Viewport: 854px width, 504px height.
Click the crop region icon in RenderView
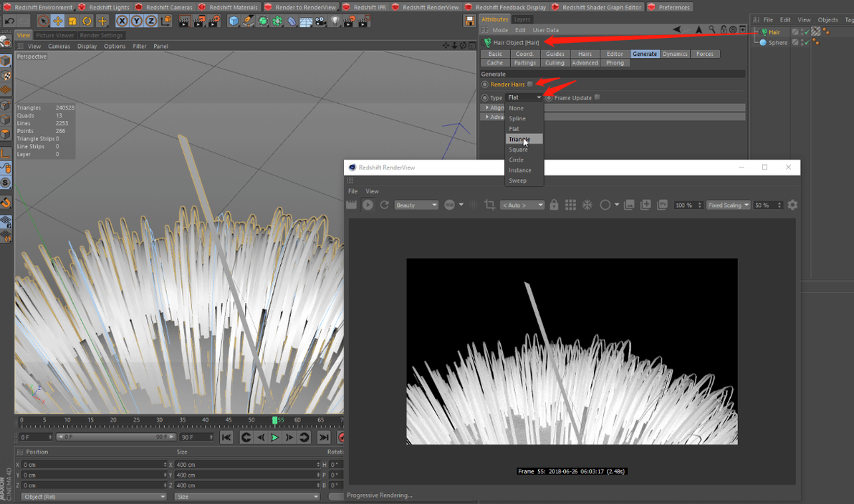(x=489, y=205)
